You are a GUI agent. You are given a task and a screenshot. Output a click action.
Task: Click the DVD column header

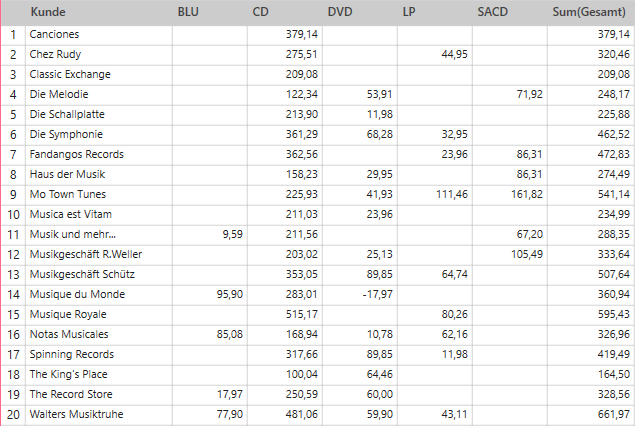pyautogui.click(x=340, y=12)
